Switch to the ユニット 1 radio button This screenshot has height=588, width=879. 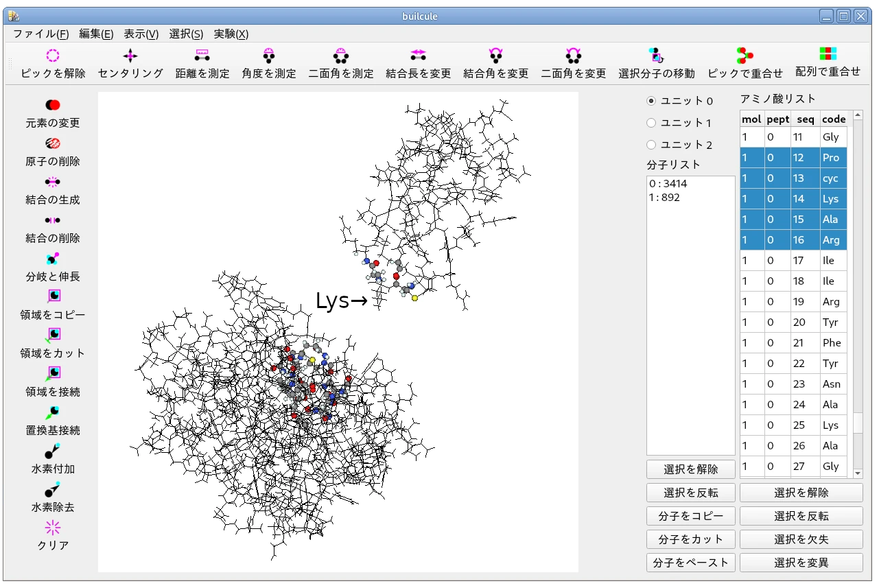(x=651, y=123)
